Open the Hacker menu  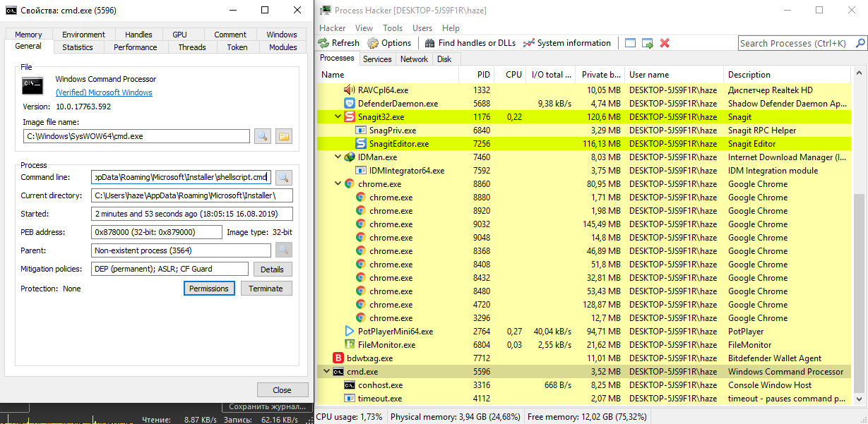[x=333, y=28]
